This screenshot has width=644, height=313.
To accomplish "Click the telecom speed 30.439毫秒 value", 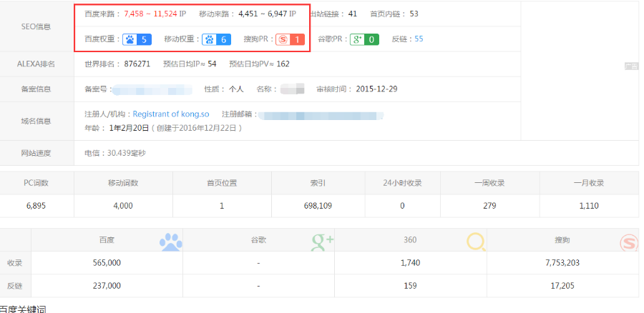I will pyautogui.click(x=127, y=154).
